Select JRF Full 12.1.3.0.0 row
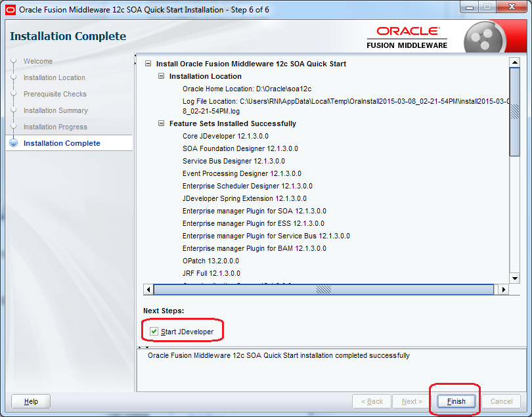 click(x=211, y=273)
